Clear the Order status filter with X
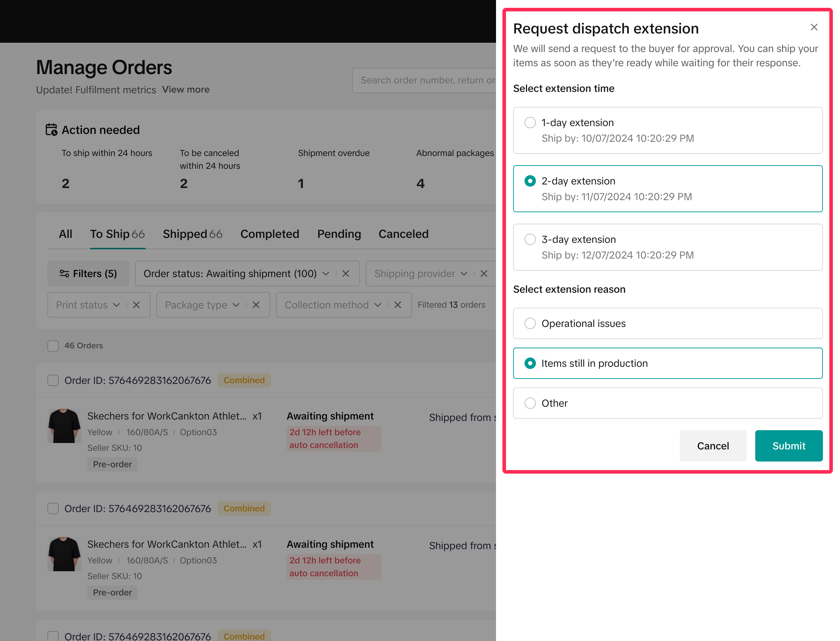Viewport: 840px width, 641px height. tap(346, 273)
